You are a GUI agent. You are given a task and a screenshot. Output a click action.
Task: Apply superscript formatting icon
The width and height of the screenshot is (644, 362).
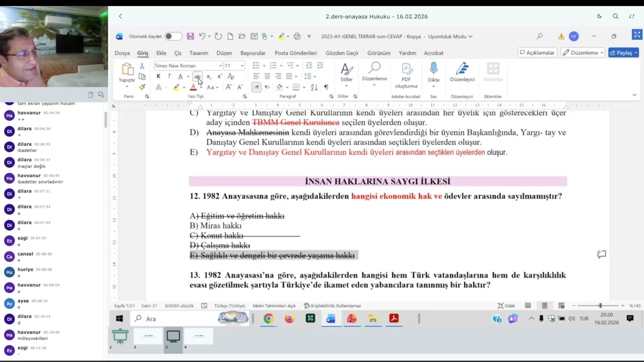click(219, 76)
